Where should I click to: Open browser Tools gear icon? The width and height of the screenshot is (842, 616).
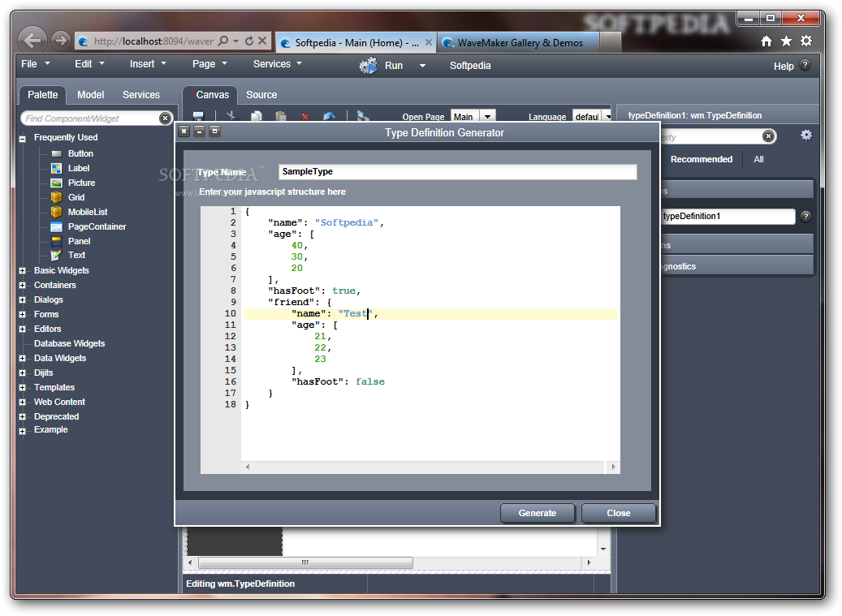[806, 41]
